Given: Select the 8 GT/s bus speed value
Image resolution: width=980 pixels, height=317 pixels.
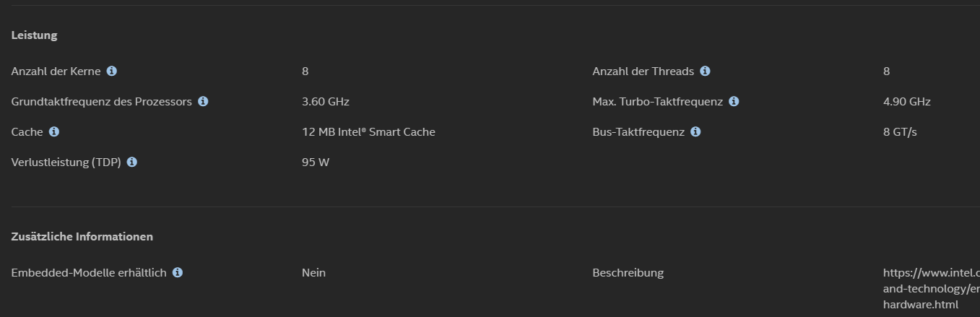Looking at the screenshot, I should pos(900,131).
